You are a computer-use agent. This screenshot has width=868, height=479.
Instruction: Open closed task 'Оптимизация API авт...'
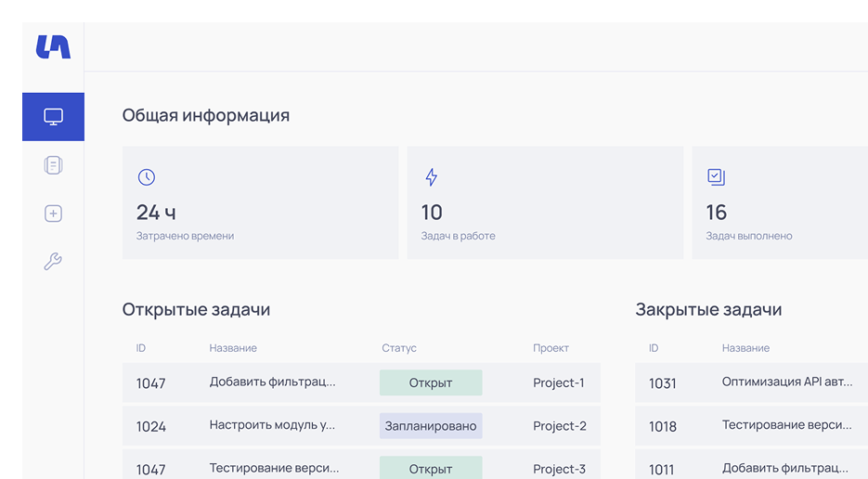[x=786, y=382]
